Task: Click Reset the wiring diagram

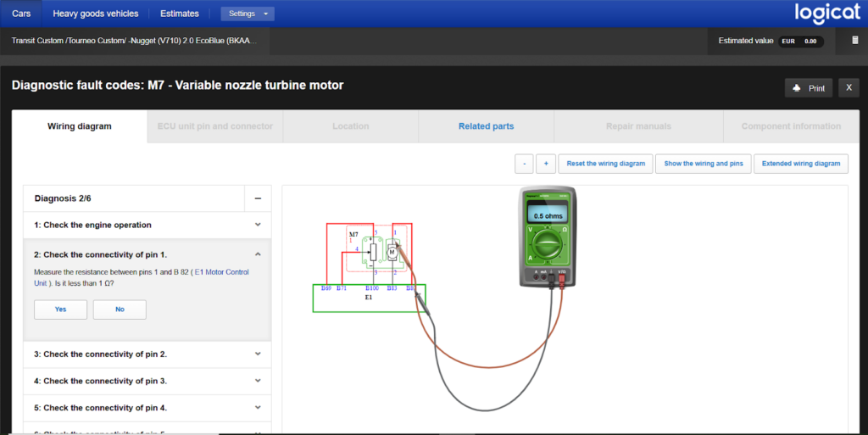Action: [605, 164]
